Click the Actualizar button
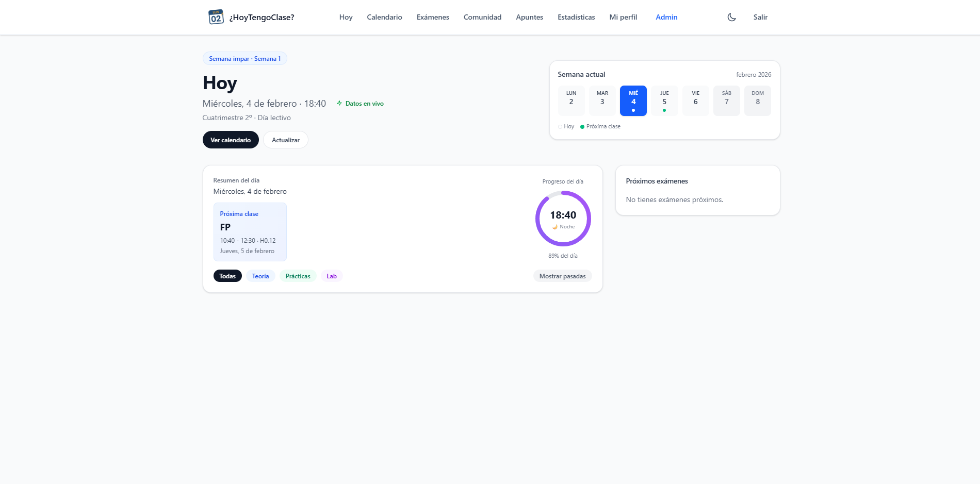The width and height of the screenshot is (980, 484). [x=286, y=140]
